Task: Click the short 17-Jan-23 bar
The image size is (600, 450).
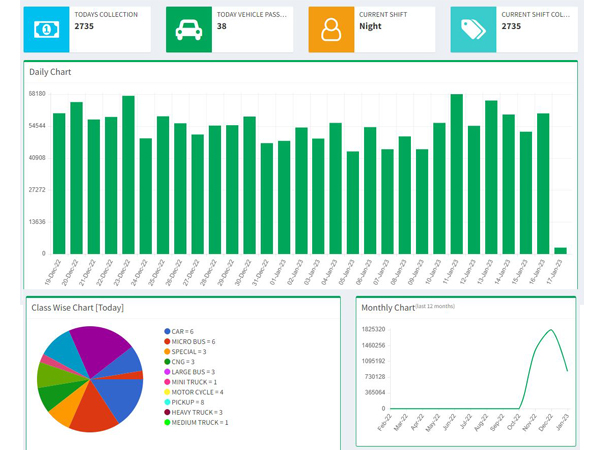Action: pyautogui.click(x=560, y=250)
